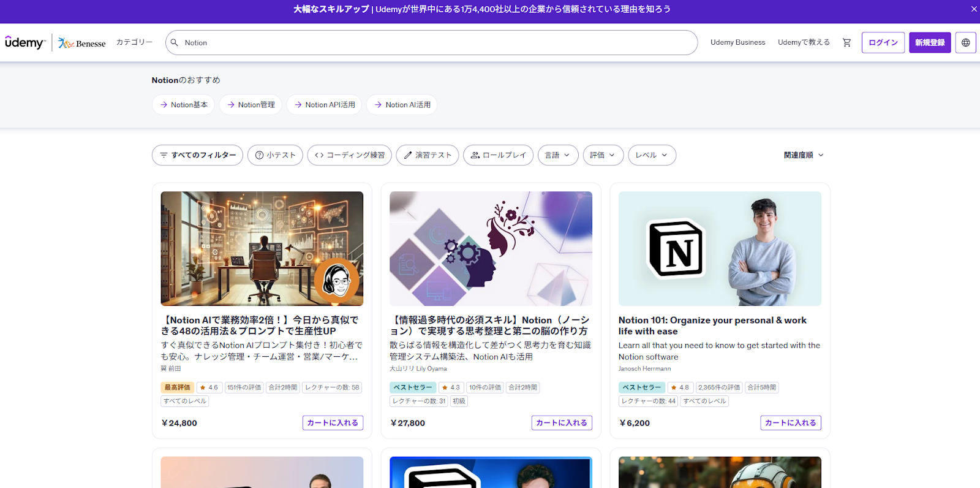Click instructor name 翼 前田
This screenshot has width=980, height=488.
[x=171, y=369]
